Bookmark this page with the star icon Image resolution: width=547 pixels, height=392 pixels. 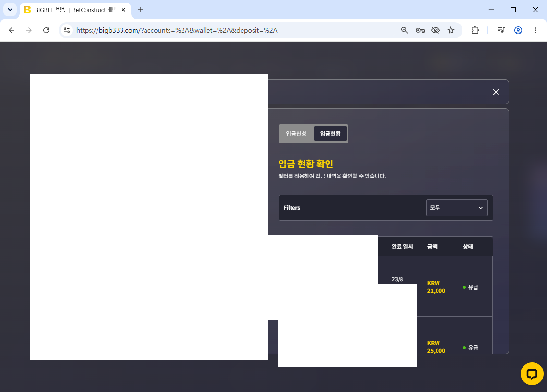click(451, 30)
